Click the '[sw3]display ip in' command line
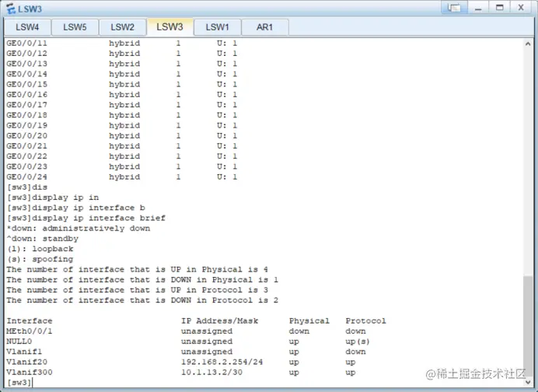Image resolution: width=538 pixels, height=392 pixels. (53, 198)
